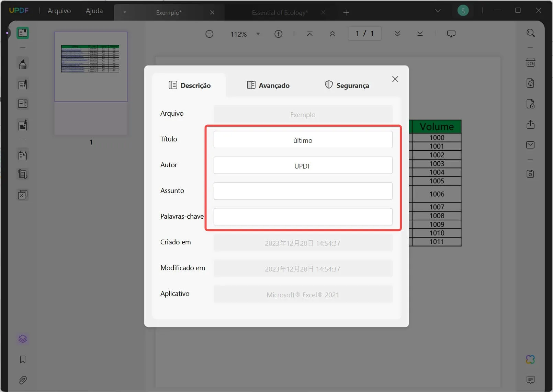Click the Arquivo name field showing Exemplo
The width and height of the screenshot is (553, 392).
pos(303,114)
